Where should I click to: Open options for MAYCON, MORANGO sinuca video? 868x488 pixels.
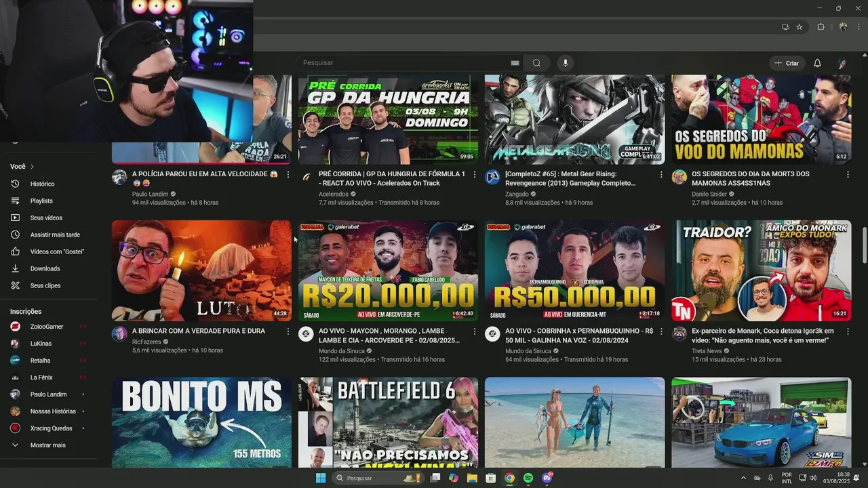(x=475, y=331)
